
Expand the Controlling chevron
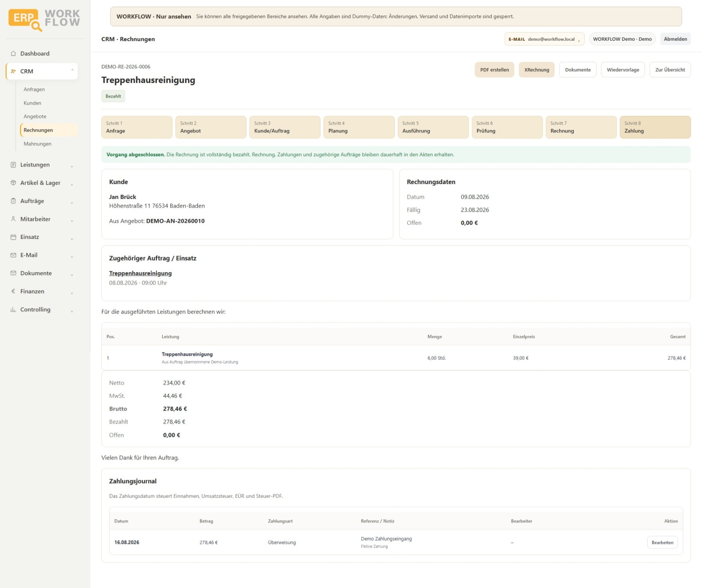click(x=72, y=311)
